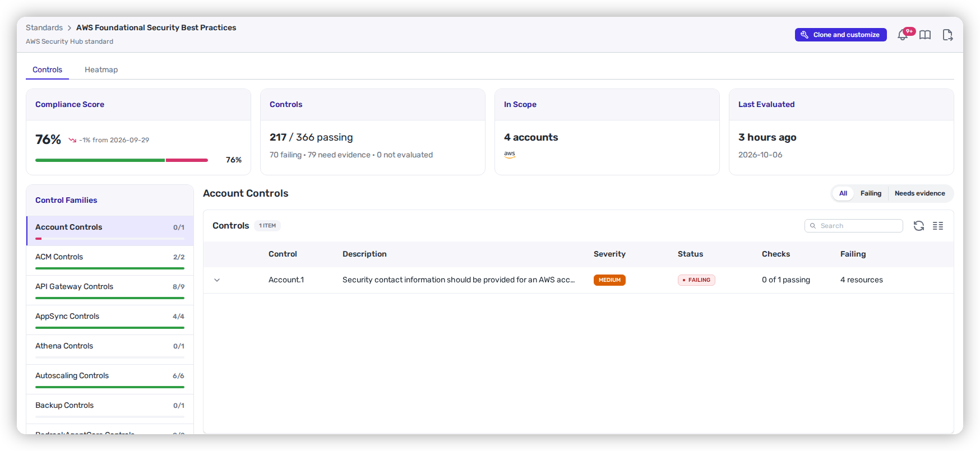
Task: Click the "4 resources" failing cell
Action: tap(861, 280)
